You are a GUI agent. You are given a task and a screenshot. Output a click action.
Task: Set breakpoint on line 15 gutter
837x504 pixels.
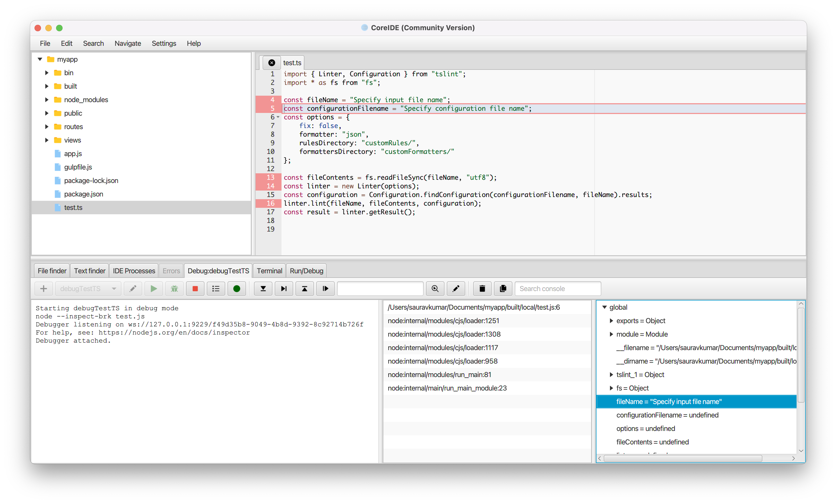(x=268, y=195)
